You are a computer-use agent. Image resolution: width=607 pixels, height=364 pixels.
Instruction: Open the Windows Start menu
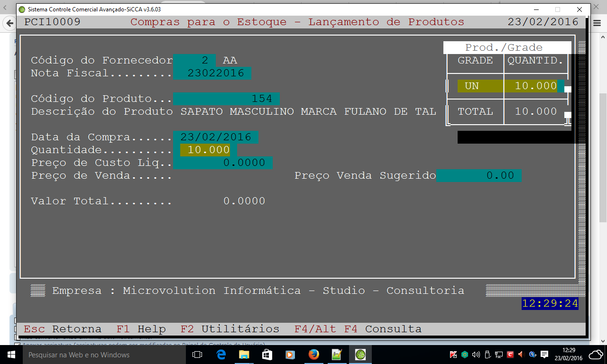pyautogui.click(x=11, y=355)
